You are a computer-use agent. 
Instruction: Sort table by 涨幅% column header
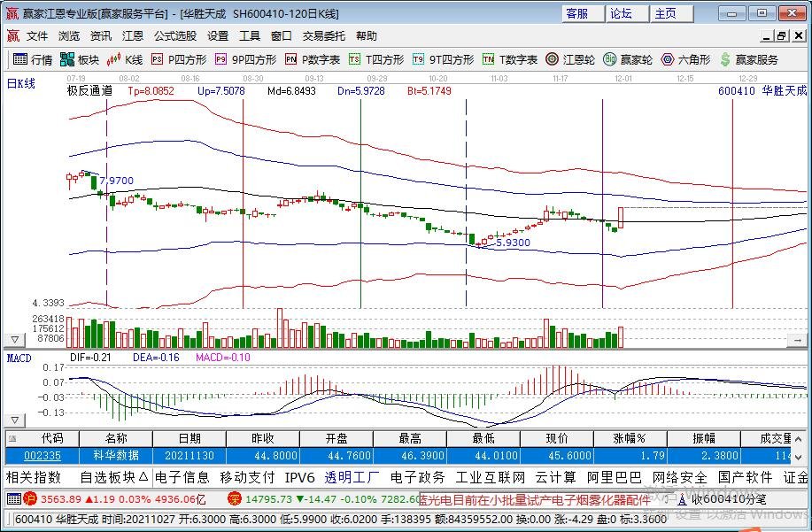(x=630, y=438)
